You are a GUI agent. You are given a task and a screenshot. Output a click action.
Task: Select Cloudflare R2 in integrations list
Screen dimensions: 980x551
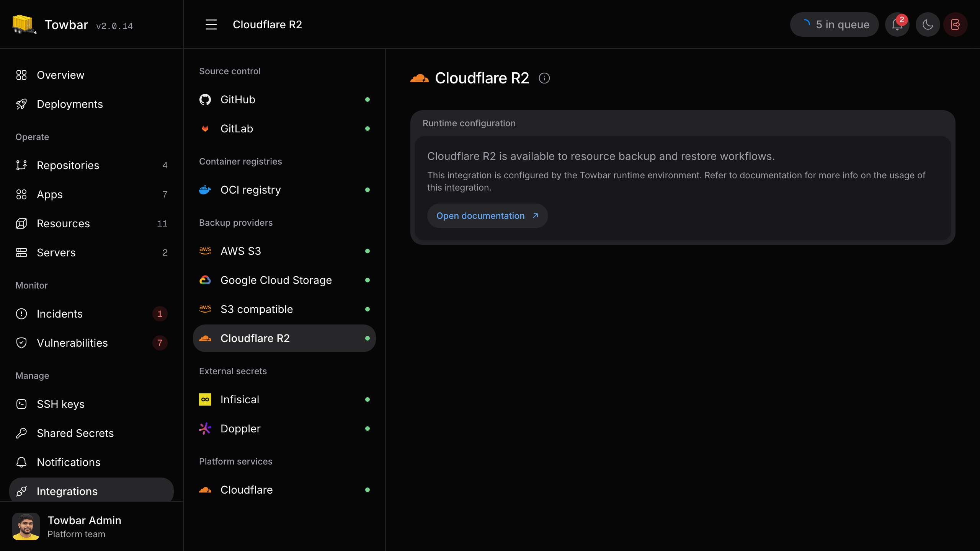click(284, 338)
